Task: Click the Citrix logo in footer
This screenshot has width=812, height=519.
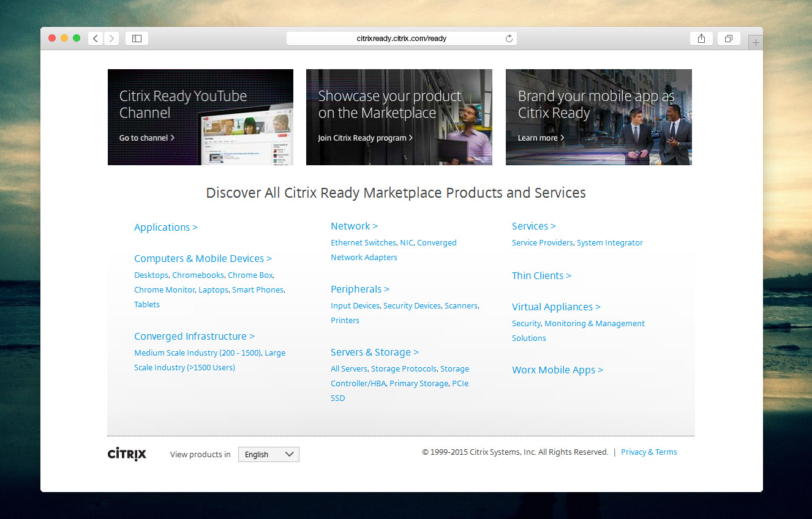Action: pos(127,454)
